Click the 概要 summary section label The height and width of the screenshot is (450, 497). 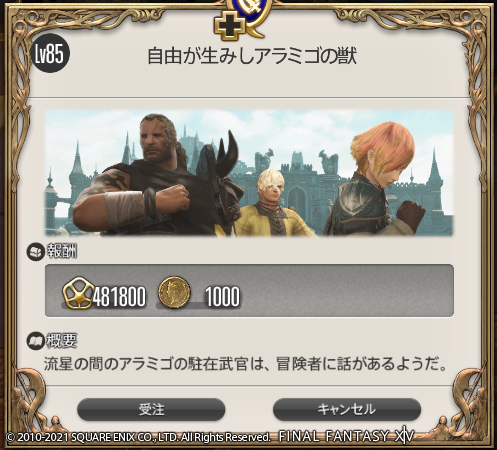point(62,341)
